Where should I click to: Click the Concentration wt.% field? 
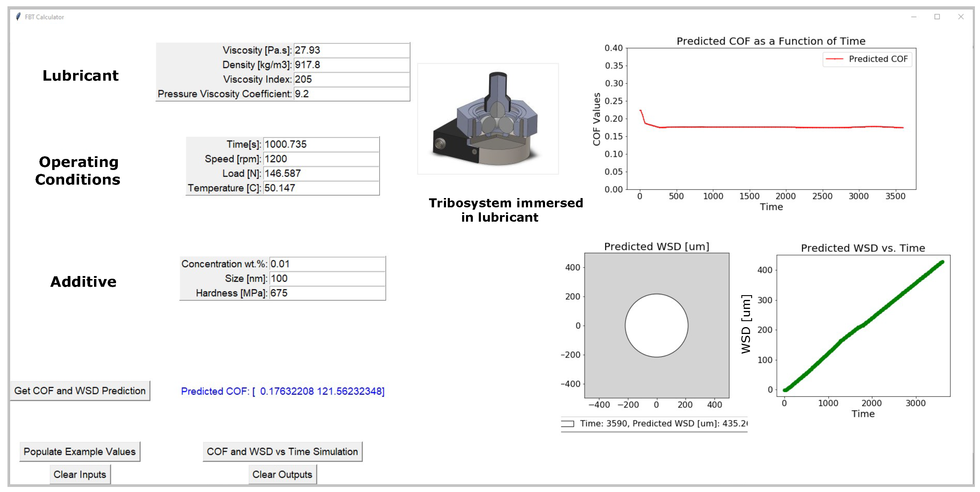point(327,264)
